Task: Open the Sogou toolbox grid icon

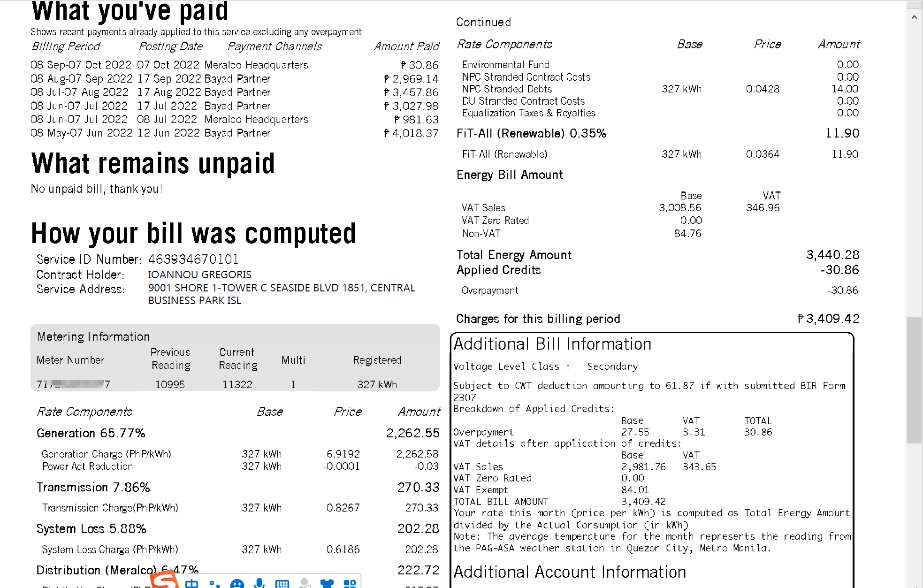Action: (350, 584)
